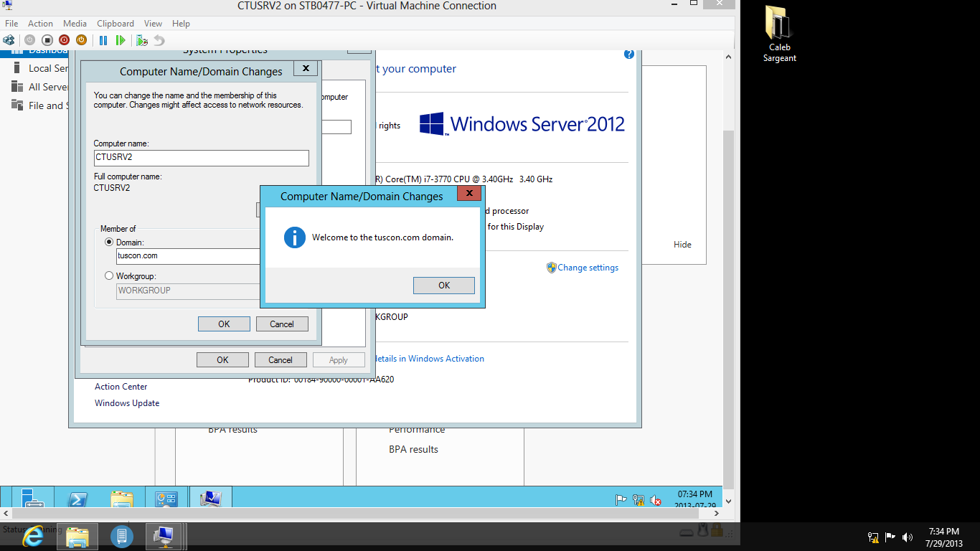Select All Servers in Server Manager sidebar

tap(39, 87)
